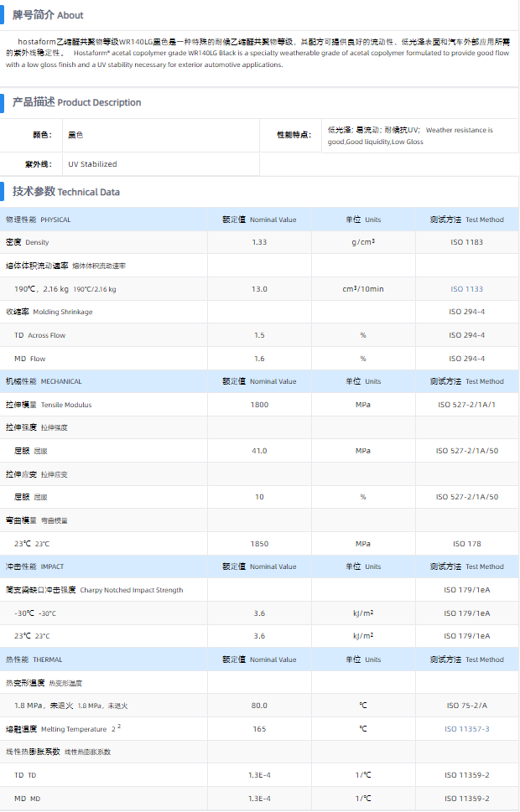Open the ISO 1133 test method link
The height and width of the screenshot is (812, 520).
467,289
